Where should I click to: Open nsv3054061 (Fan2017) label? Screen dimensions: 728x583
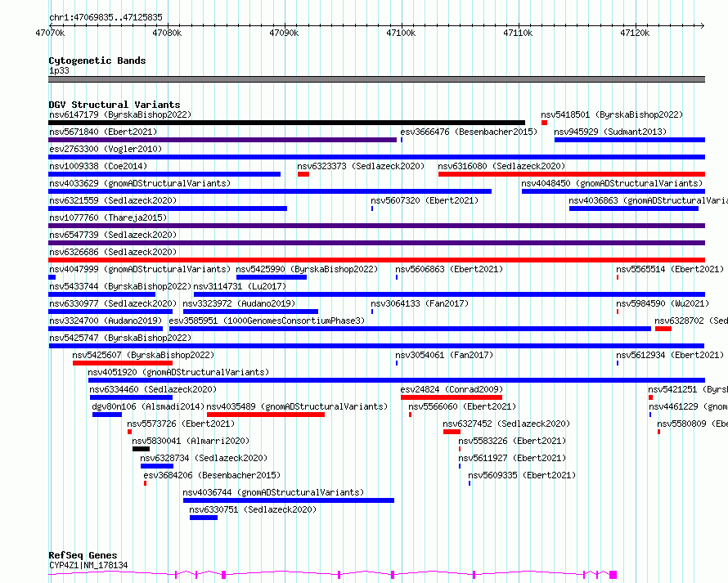(444, 355)
